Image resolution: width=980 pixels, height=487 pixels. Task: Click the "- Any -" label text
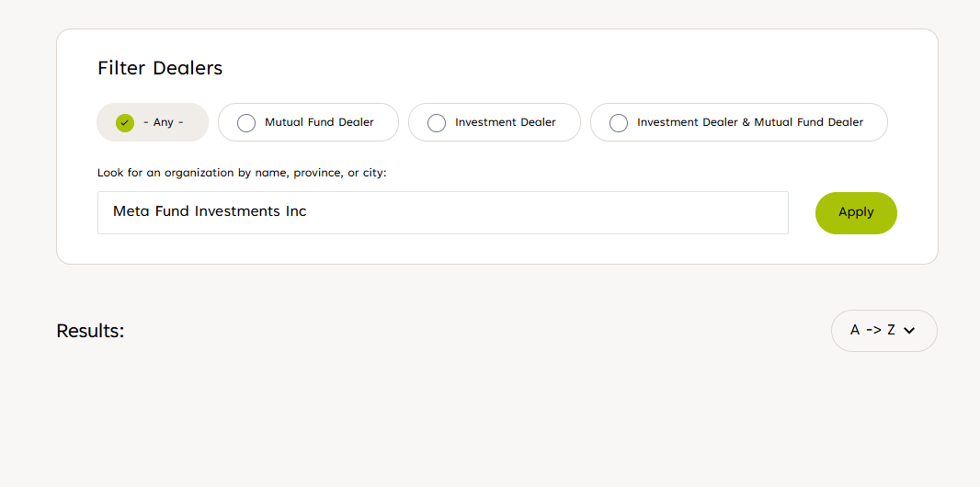click(x=164, y=122)
